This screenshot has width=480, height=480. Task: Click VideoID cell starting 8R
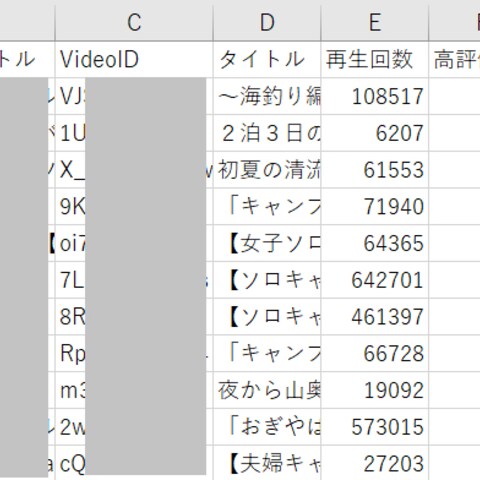(134, 317)
